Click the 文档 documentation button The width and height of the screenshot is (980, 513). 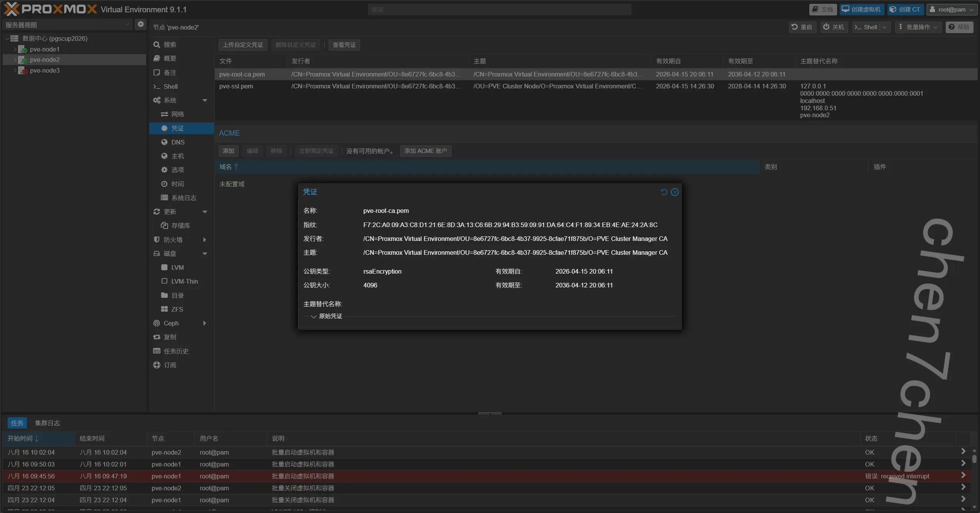(823, 10)
